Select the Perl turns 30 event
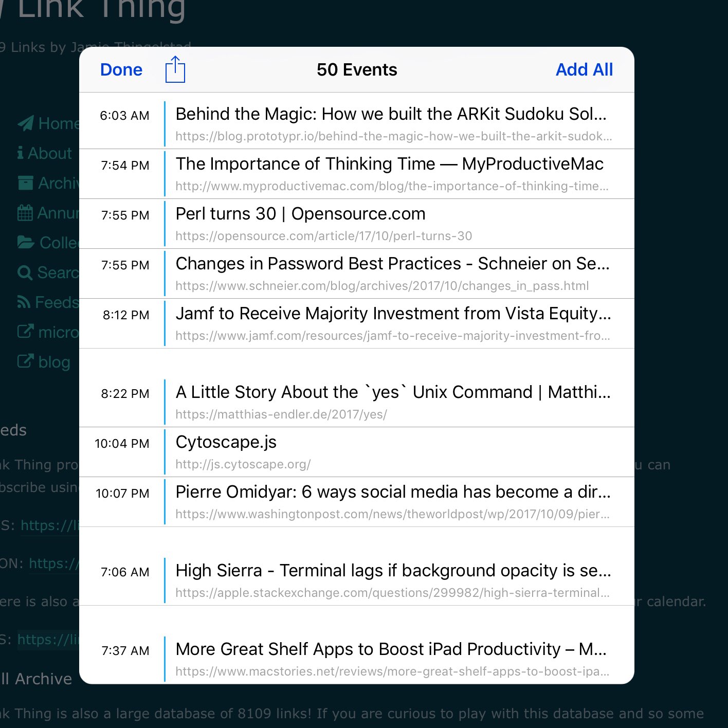This screenshot has width=728, height=728. (357, 224)
